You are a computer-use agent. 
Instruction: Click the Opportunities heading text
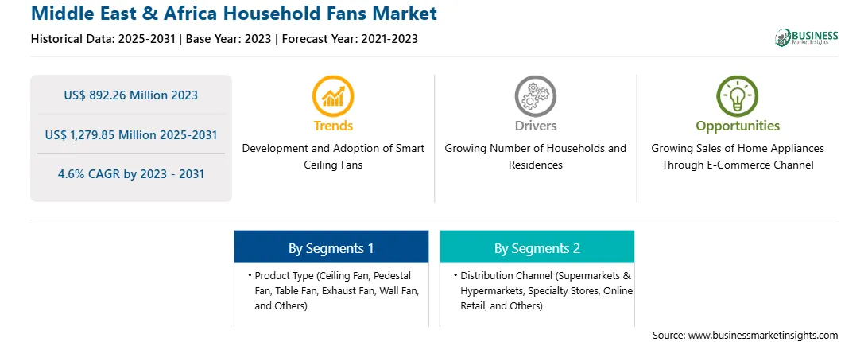point(738,126)
